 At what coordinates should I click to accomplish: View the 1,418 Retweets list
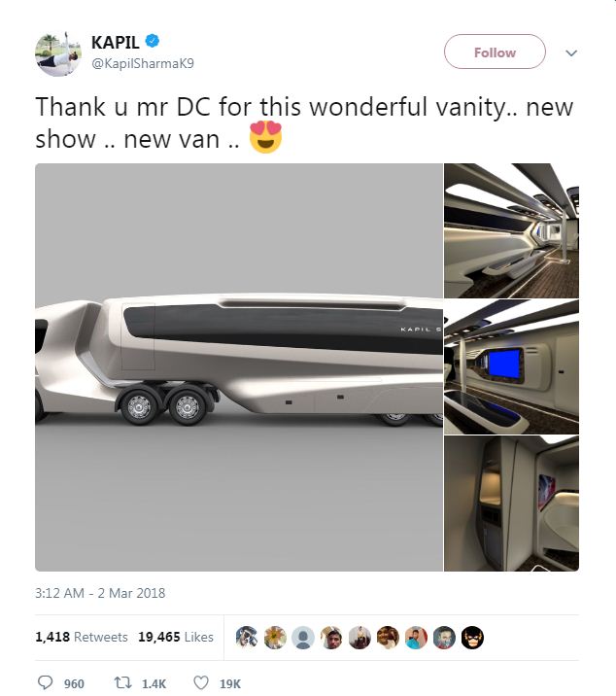(x=82, y=637)
